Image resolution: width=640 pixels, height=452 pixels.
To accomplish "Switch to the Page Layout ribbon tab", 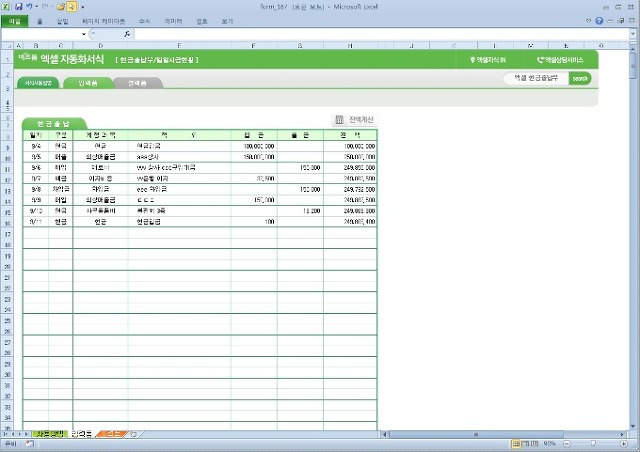I will [x=103, y=21].
